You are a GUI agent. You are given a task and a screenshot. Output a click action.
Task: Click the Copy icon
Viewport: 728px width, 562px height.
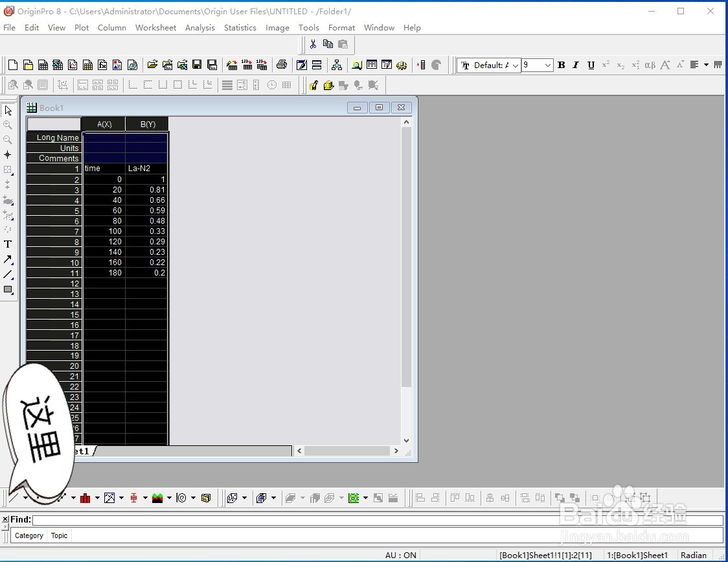pos(328,44)
